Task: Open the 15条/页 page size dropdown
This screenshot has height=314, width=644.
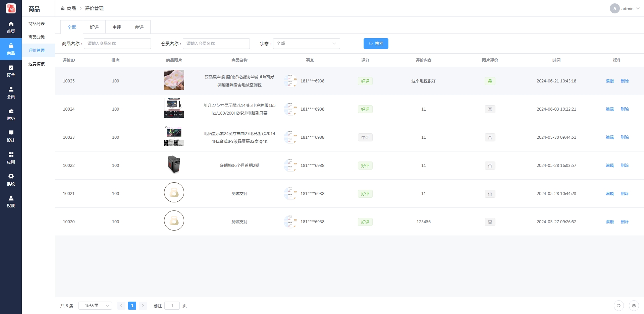Action: tap(95, 306)
